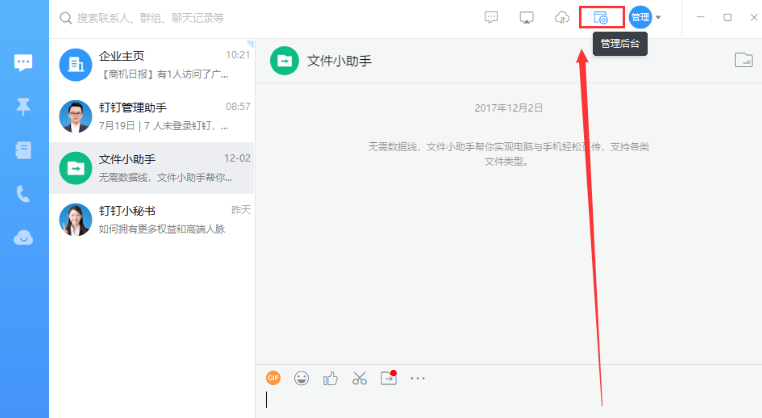Click the green 文件小助手 header avatar
This screenshot has width=762, height=418.
point(284,61)
